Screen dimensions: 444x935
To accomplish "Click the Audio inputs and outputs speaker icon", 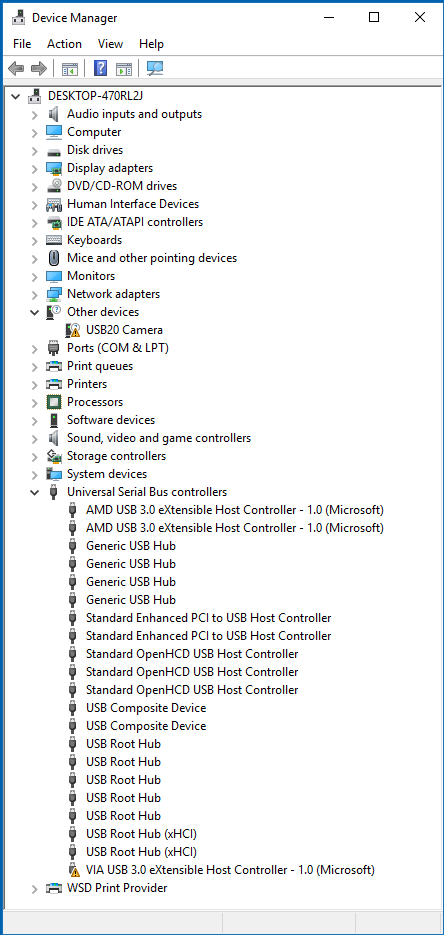I will [x=54, y=114].
